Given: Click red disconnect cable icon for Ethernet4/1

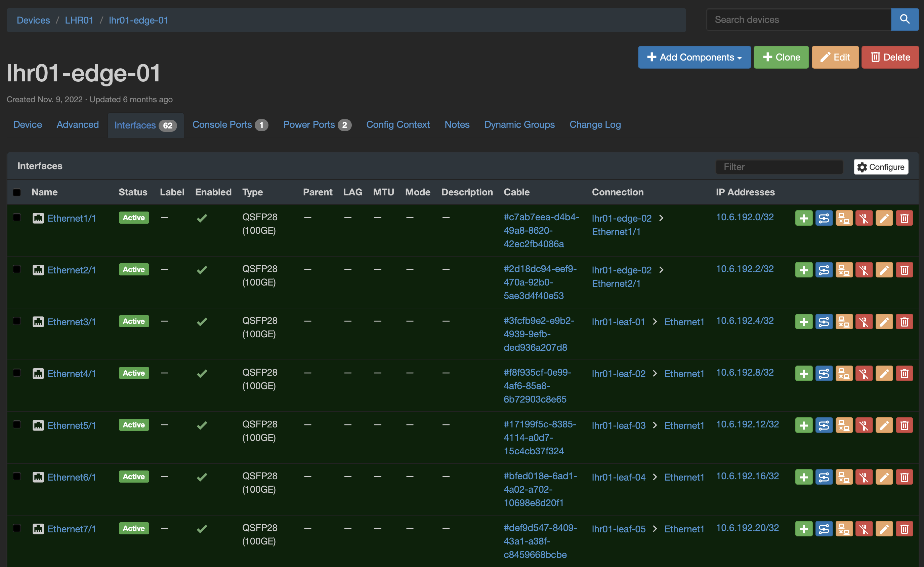Looking at the screenshot, I should pos(864,373).
